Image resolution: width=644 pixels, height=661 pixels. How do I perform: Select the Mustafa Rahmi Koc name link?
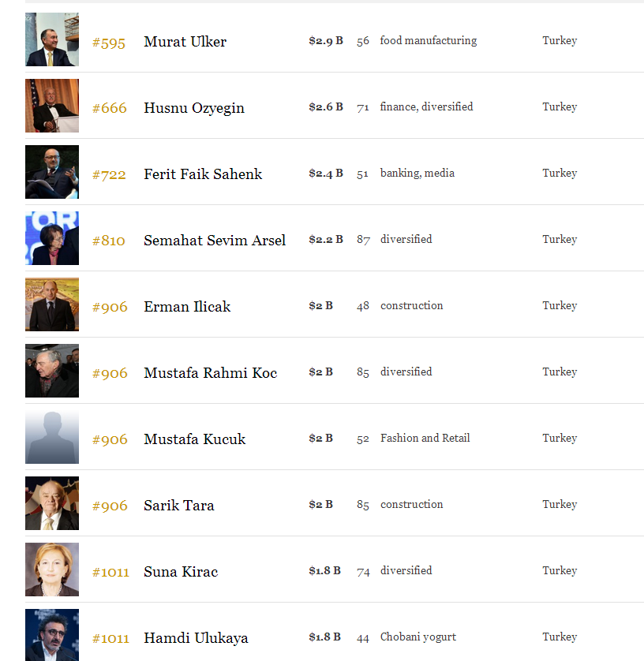point(211,372)
